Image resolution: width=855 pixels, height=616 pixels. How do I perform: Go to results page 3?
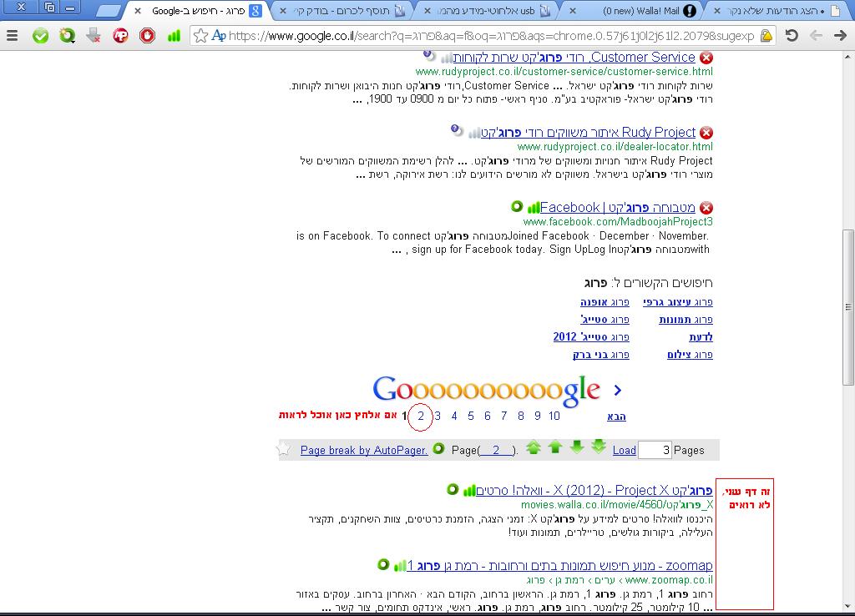pyautogui.click(x=438, y=416)
